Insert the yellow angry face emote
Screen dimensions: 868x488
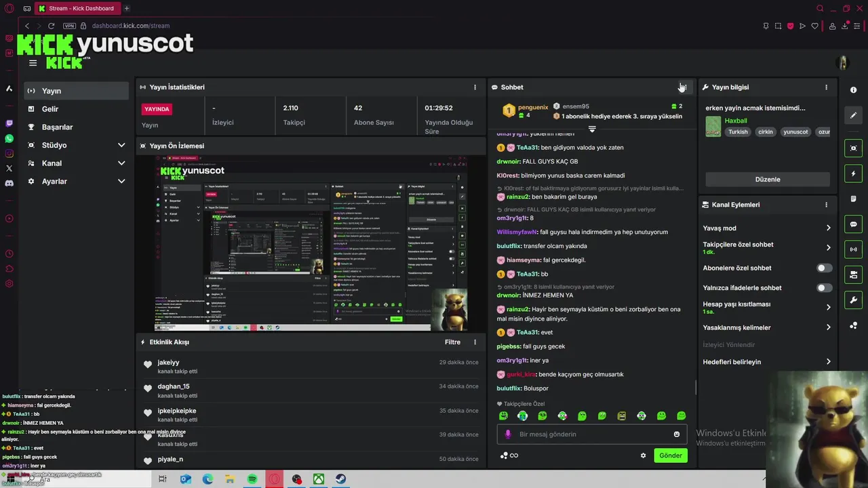pos(621,415)
